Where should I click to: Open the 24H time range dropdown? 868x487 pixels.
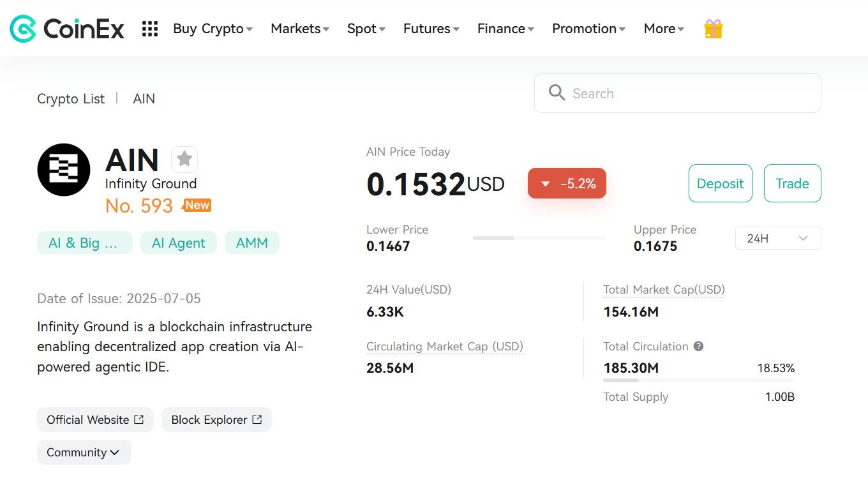(x=778, y=238)
